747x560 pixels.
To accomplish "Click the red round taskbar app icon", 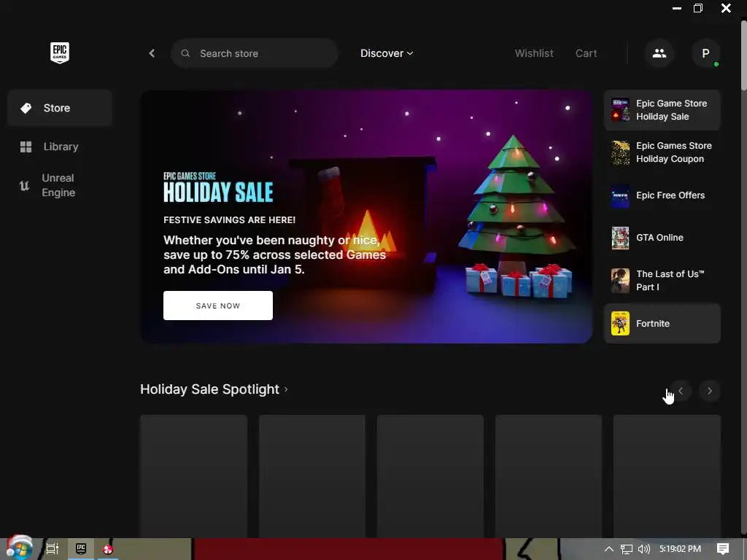I will click(108, 550).
